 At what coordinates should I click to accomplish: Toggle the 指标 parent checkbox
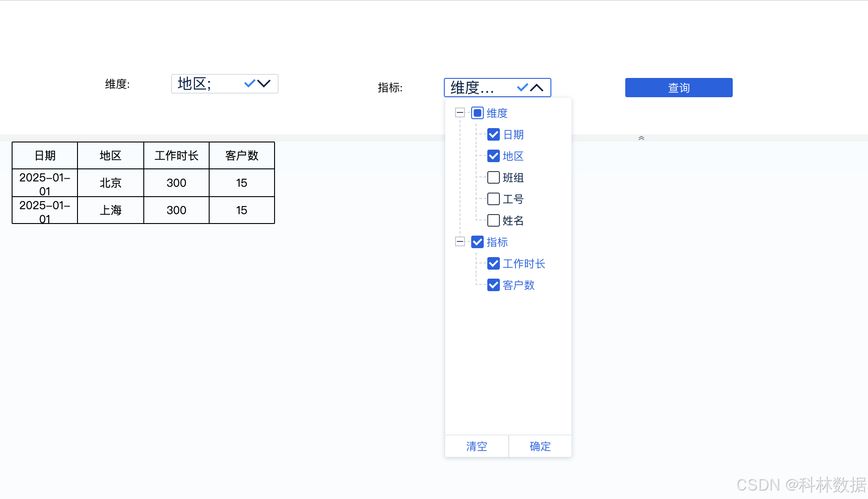point(477,242)
